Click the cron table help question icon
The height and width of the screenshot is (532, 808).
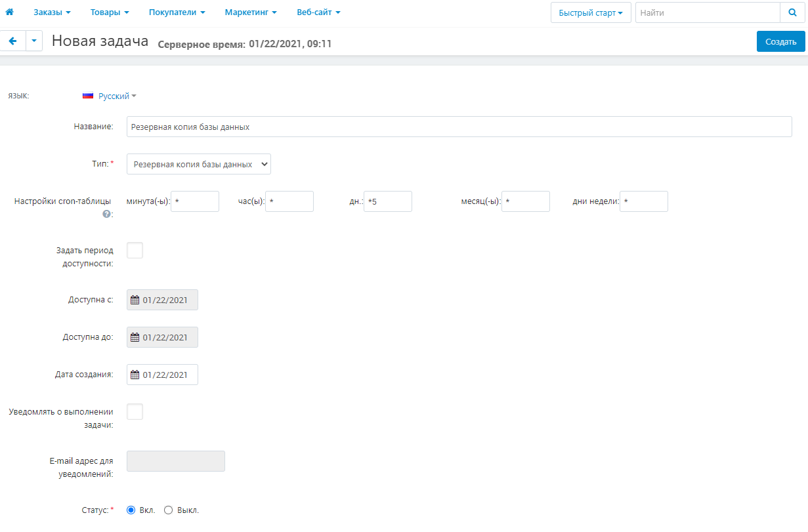[x=106, y=214]
